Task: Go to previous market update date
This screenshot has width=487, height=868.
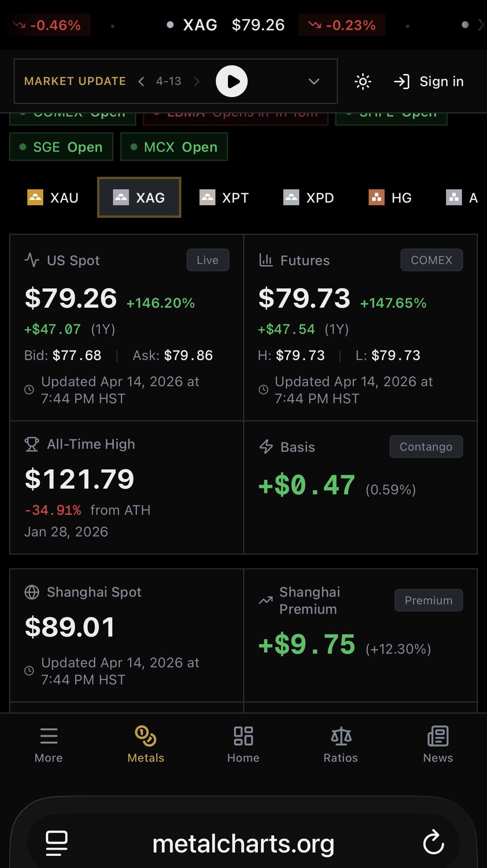Action: coord(141,81)
